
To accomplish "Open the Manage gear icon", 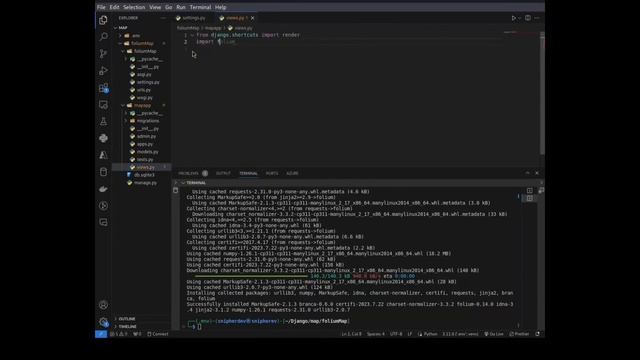I will click(103, 322).
